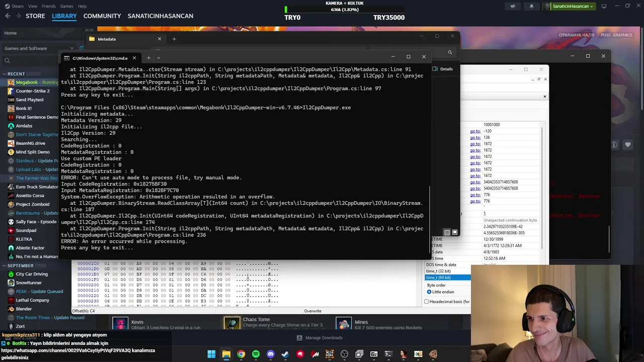Select DOS time & date row

pyautogui.click(x=448, y=264)
